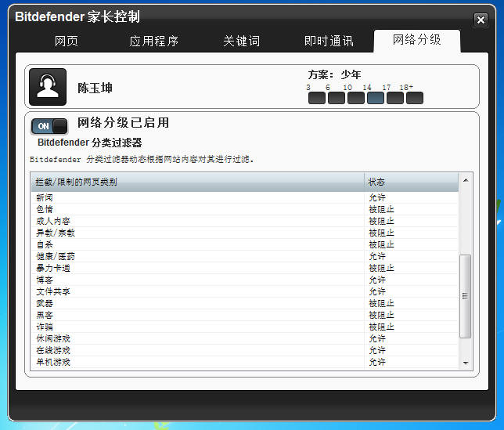Toggle blocked status for 武器 category
The height and width of the screenshot is (430, 504).
pyautogui.click(x=381, y=303)
